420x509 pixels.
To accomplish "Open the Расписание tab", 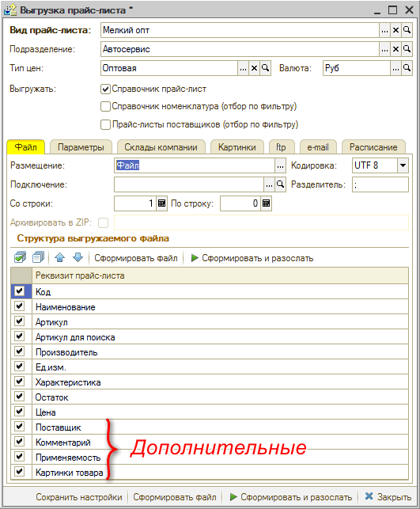I will [373, 147].
